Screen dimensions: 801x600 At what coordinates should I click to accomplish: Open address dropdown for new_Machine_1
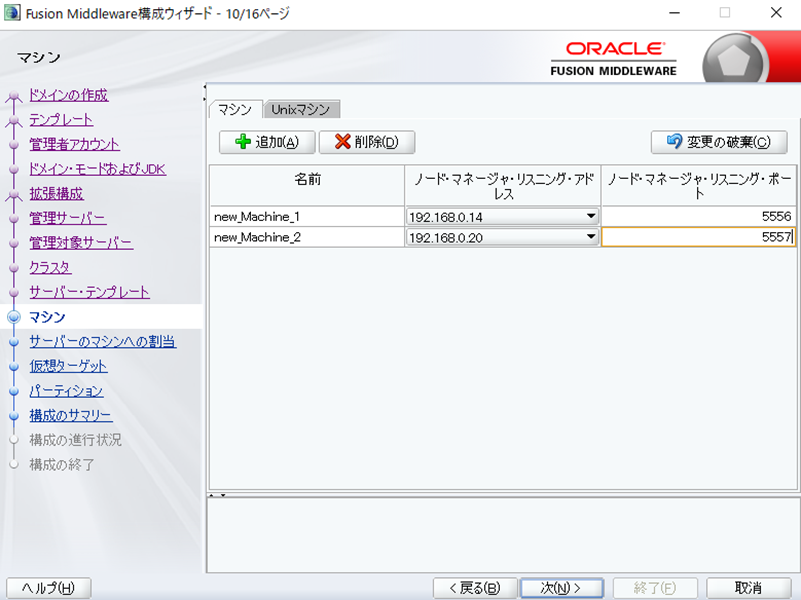click(x=590, y=216)
